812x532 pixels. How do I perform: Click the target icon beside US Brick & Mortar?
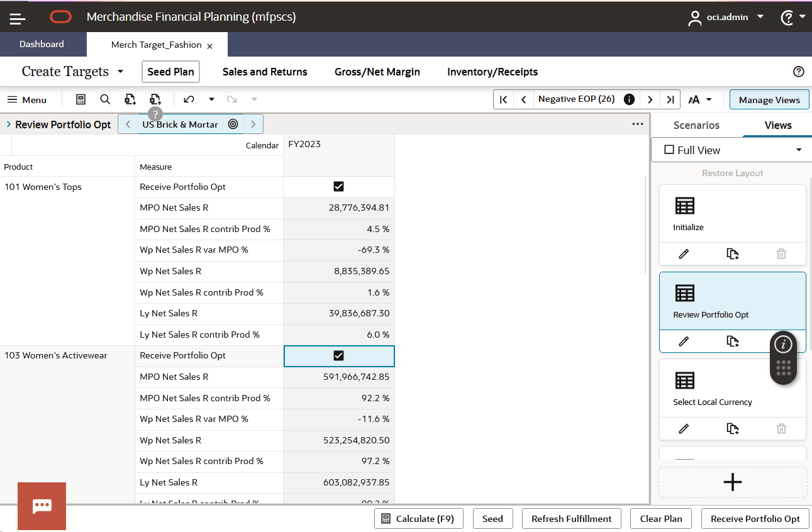coord(233,124)
